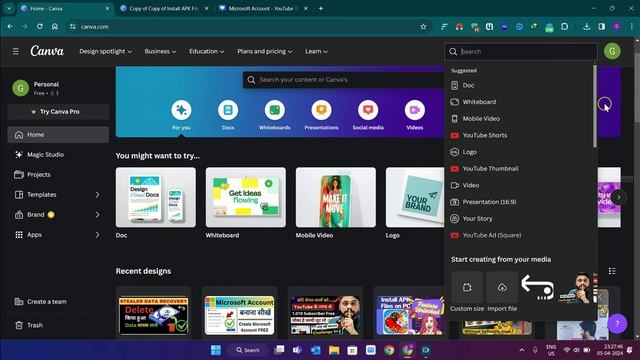Open Learn dropdown menu
Viewport: 640px width, 360px height.
pyautogui.click(x=316, y=51)
